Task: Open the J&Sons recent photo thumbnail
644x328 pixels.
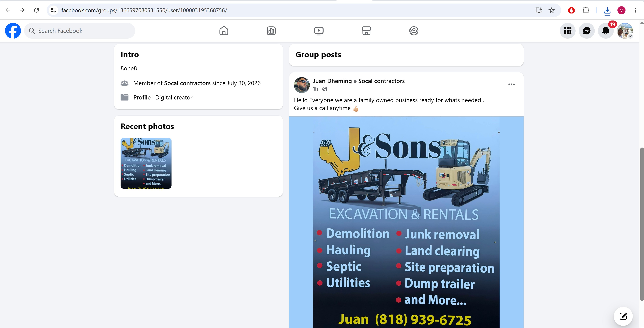Action: (x=146, y=163)
